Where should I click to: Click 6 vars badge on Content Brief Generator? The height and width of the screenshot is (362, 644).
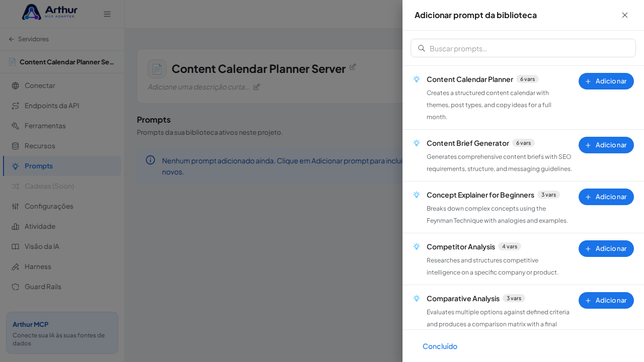click(x=523, y=143)
